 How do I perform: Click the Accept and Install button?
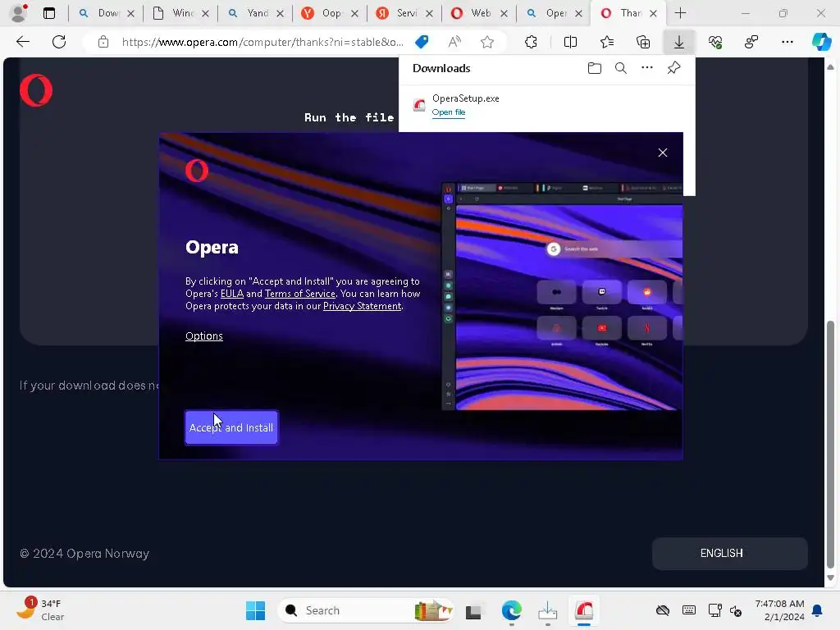point(231,427)
